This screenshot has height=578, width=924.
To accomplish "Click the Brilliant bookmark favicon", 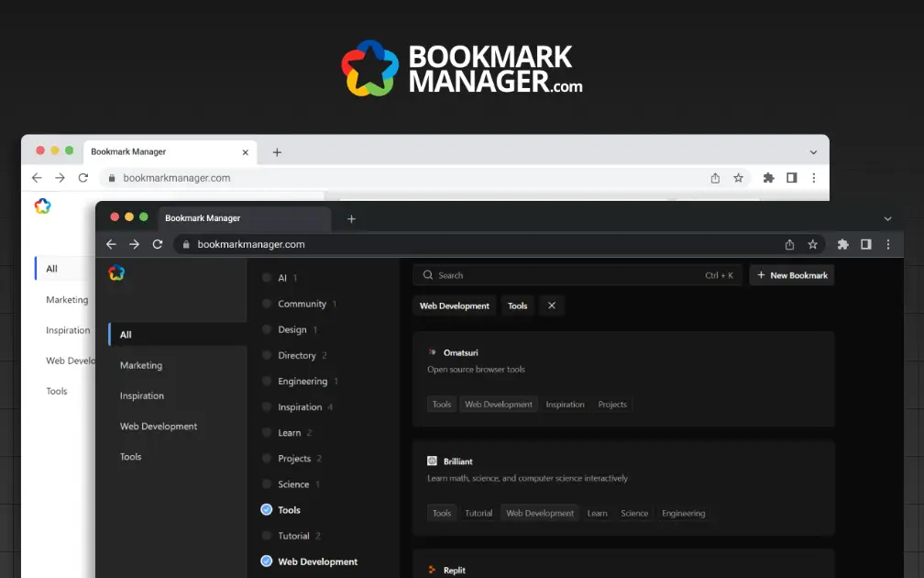I will pyautogui.click(x=433, y=461).
